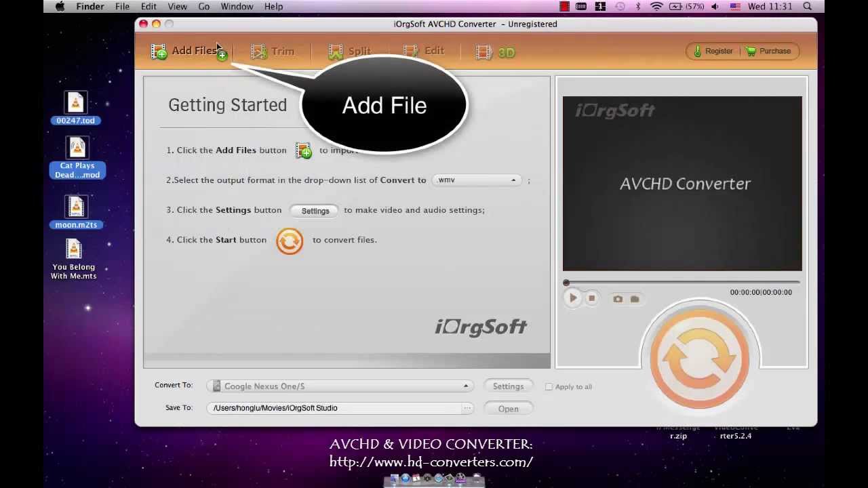Click the Wi-Fi status icon
This screenshot has height=488, width=868.
656,7
